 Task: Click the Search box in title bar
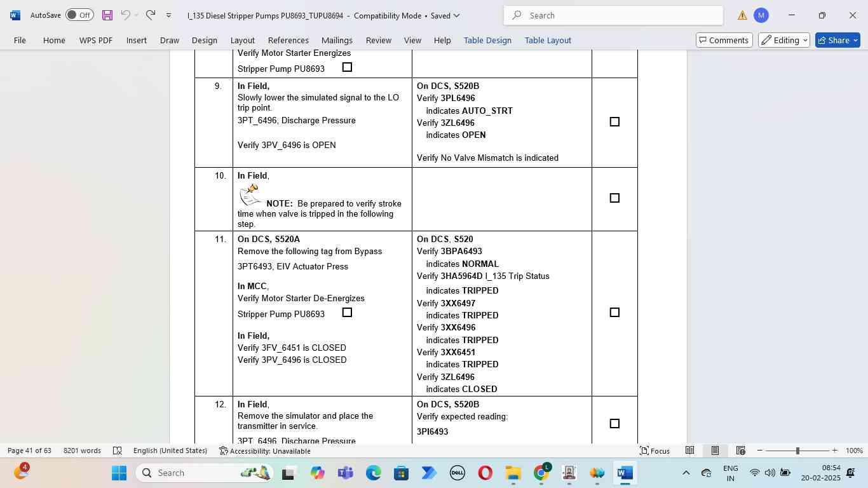coord(613,15)
